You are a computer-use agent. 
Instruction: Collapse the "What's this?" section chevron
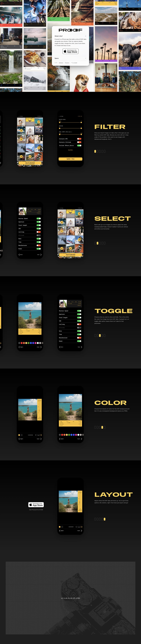click(x=86, y=36)
